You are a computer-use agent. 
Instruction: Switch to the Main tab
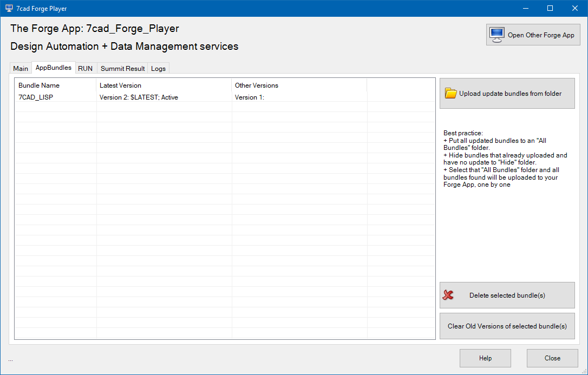[x=21, y=68]
